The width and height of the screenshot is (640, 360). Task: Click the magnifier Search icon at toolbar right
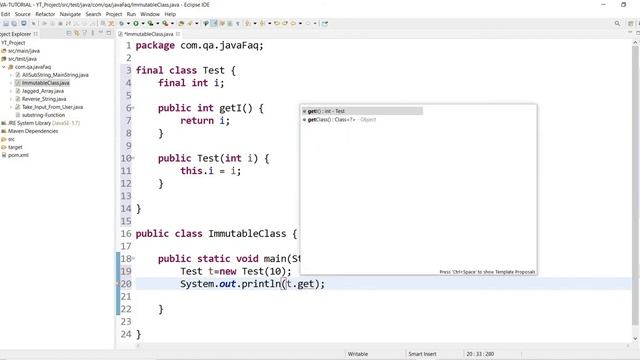coord(617,24)
